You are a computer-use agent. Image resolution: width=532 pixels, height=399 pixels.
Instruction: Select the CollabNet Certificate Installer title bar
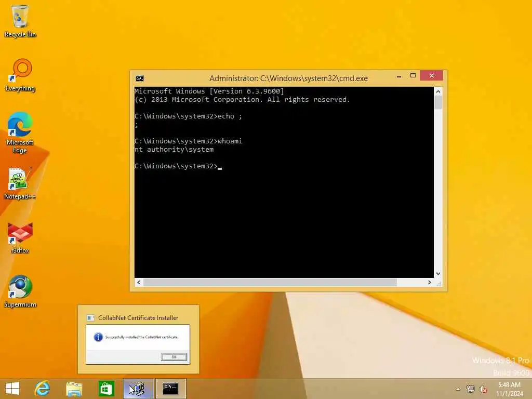click(x=138, y=317)
